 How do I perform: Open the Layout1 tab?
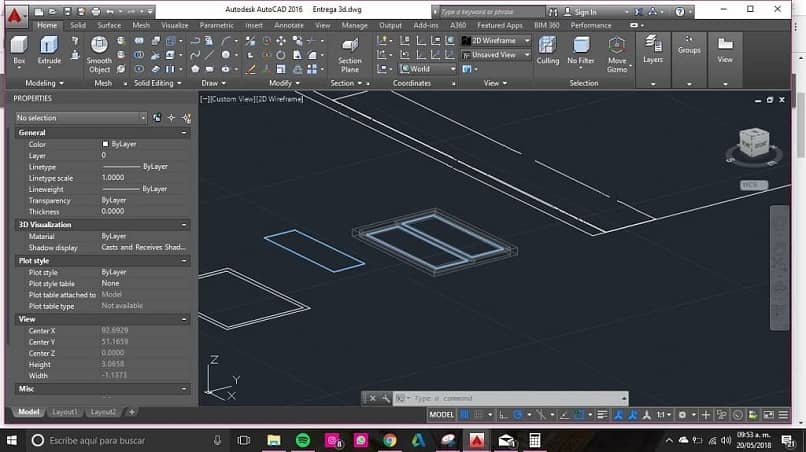click(65, 412)
